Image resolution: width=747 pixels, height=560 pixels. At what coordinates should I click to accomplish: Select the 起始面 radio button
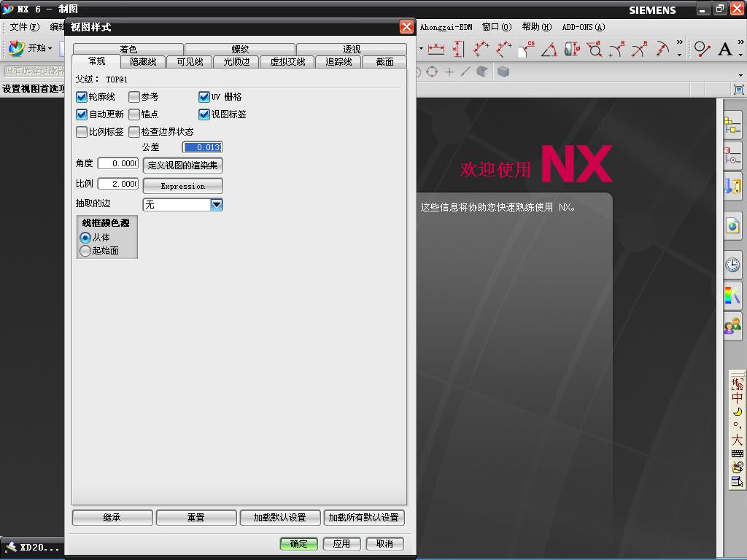click(x=85, y=251)
